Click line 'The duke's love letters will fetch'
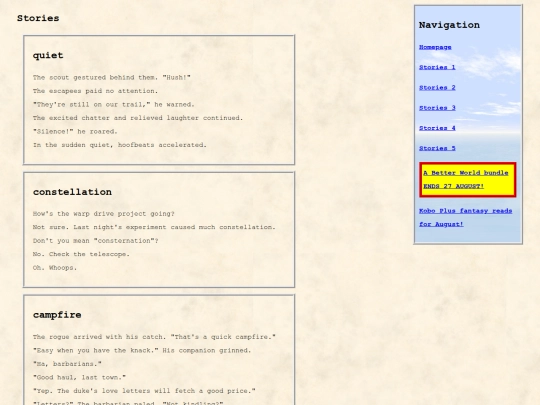Viewport: 540px width, 405px height. (144, 391)
